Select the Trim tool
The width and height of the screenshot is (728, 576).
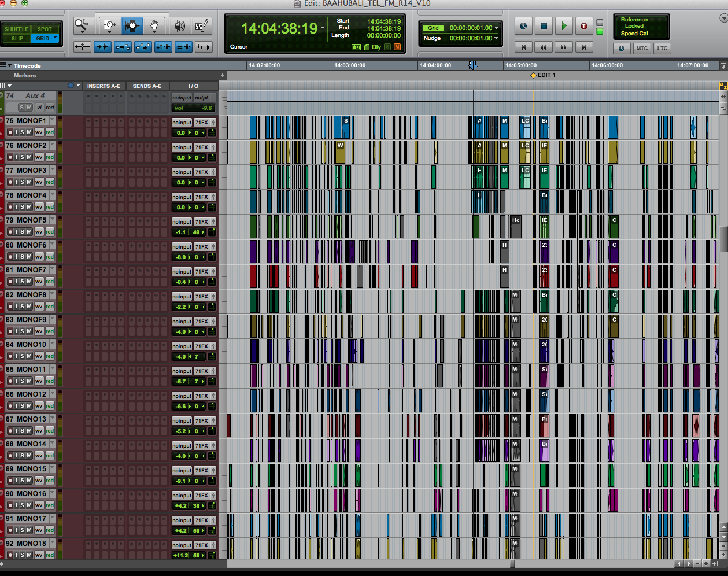(109, 25)
